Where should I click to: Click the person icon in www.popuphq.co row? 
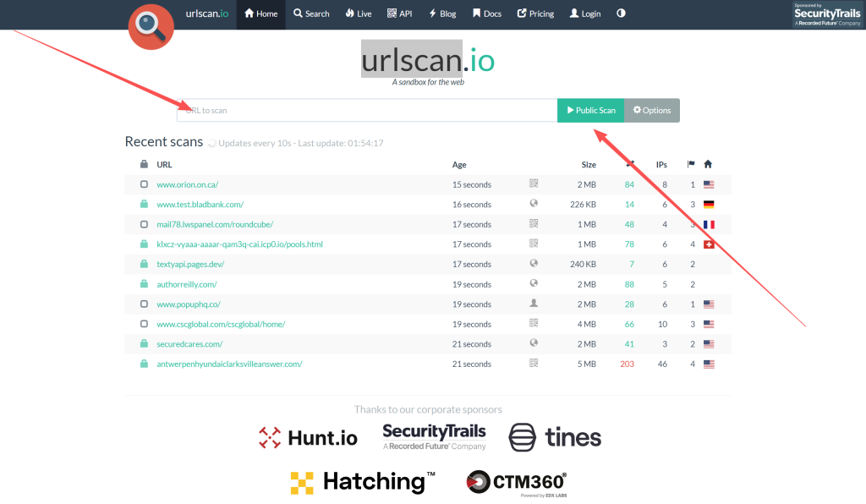pyautogui.click(x=534, y=304)
